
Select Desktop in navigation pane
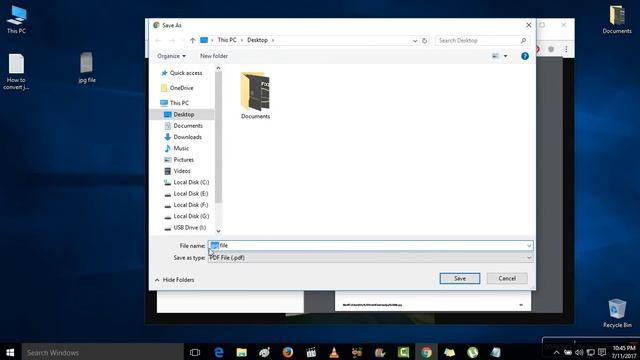tap(182, 114)
